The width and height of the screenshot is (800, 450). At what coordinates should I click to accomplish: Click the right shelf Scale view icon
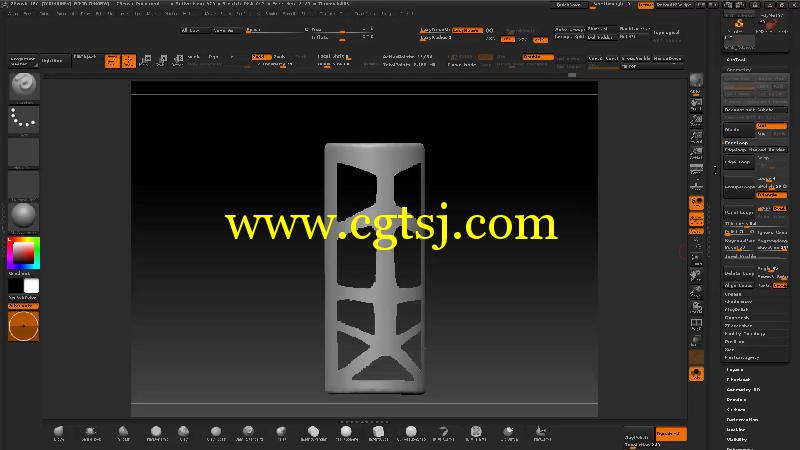pos(696,292)
